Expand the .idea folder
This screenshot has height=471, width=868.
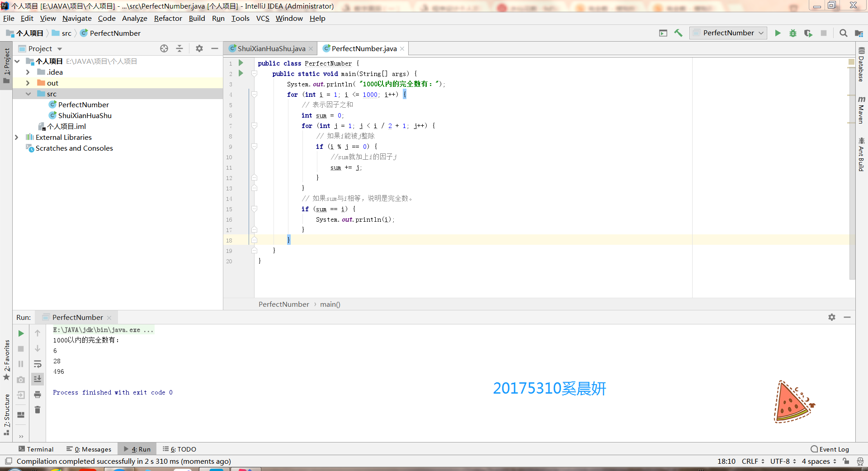click(x=28, y=72)
